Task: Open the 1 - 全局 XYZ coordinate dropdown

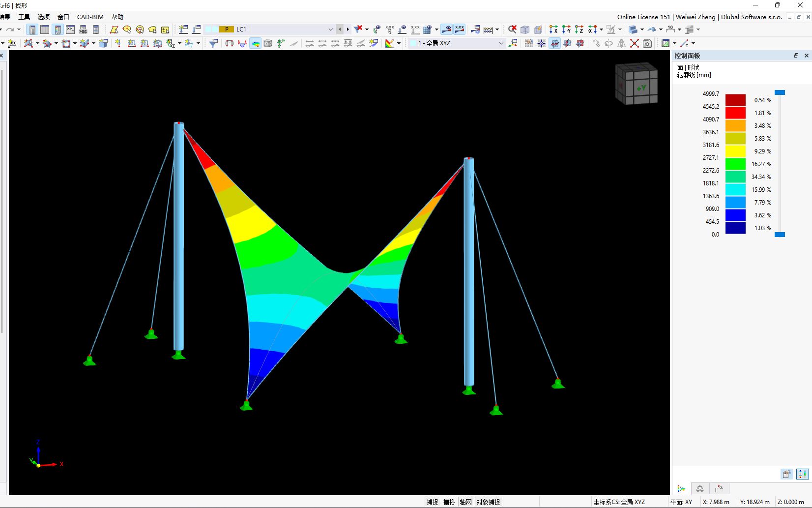Action: click(501, 43)
